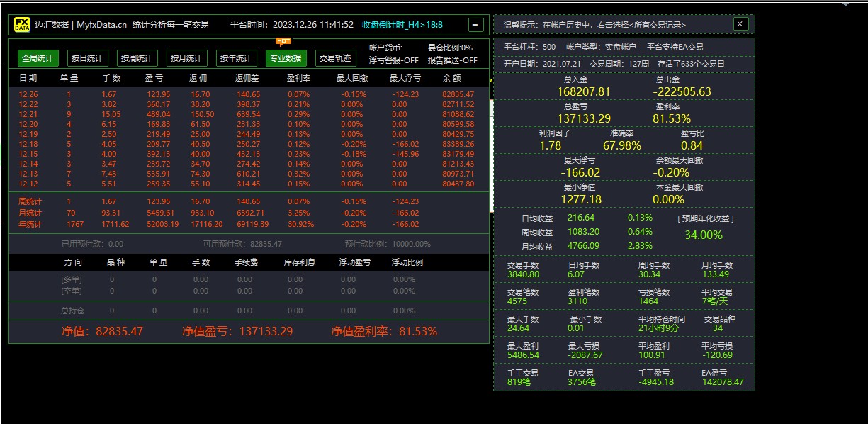The height and width of the screenshot is (424, 868).
Task: Click the 净值盈亏: 137133.29 footer text
Action: point(237,331)
